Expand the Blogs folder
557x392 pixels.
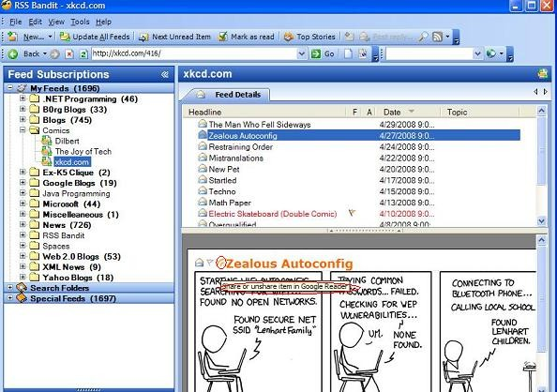[x=23, y=119]
